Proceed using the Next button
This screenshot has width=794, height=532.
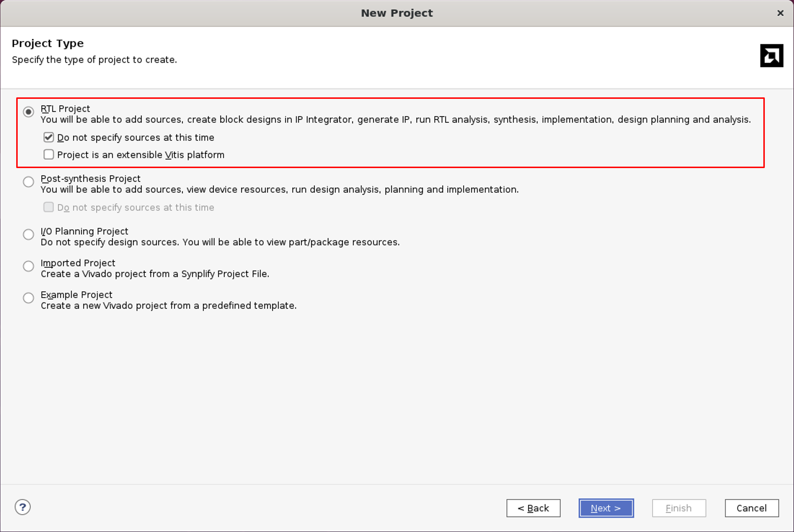point(606,508)
